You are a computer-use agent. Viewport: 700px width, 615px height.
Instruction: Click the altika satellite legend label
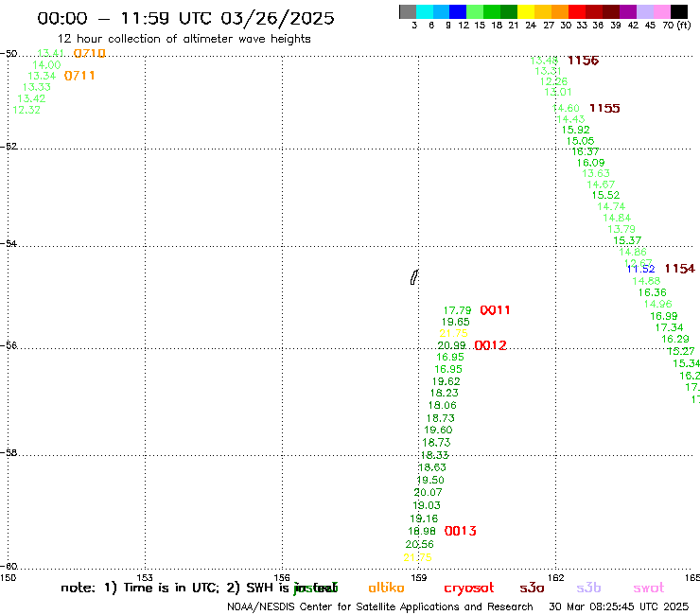(386, 588)
